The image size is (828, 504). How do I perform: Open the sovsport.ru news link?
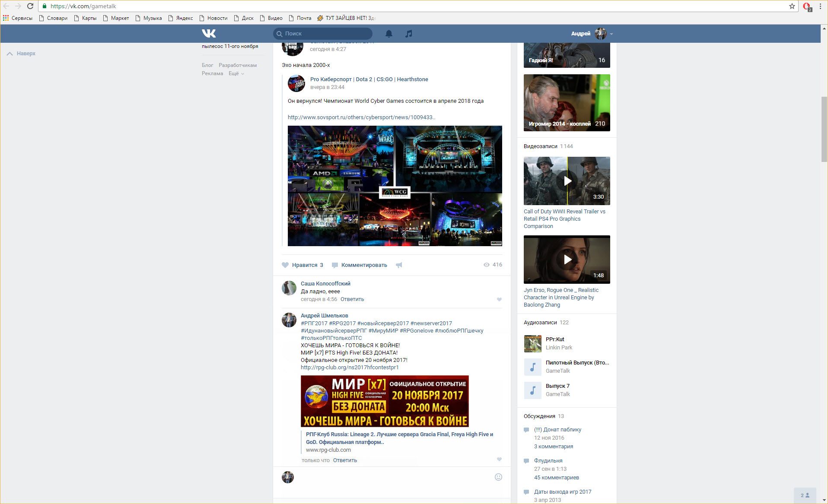pyautogui.click(x=362, y=117)
